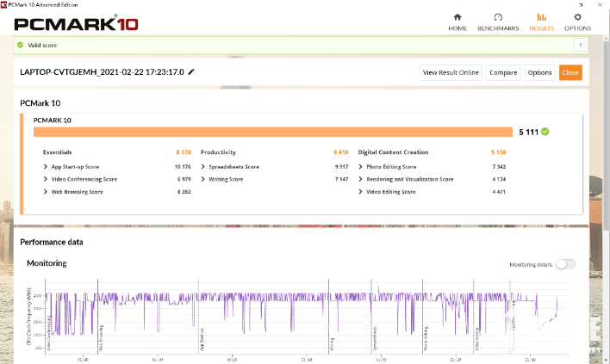Toggle the Monitoring details switch
The height and width of the screenshot is (364, 610).
click(565, 264)
